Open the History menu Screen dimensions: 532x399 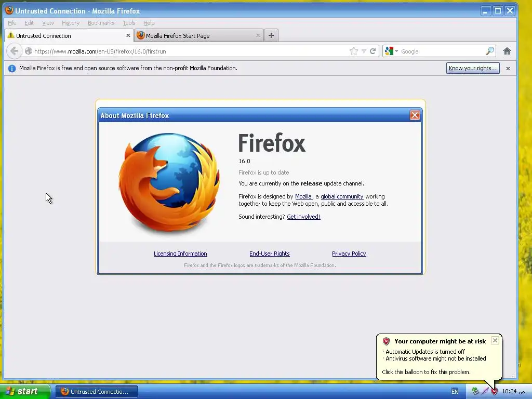(x=71, y=23)
